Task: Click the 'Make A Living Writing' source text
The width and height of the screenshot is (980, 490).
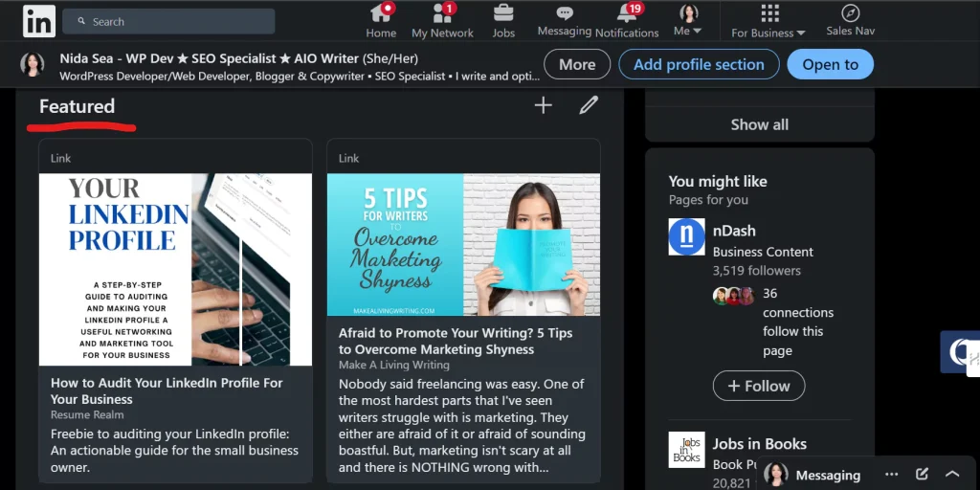Action: click(x=393, y=365)
